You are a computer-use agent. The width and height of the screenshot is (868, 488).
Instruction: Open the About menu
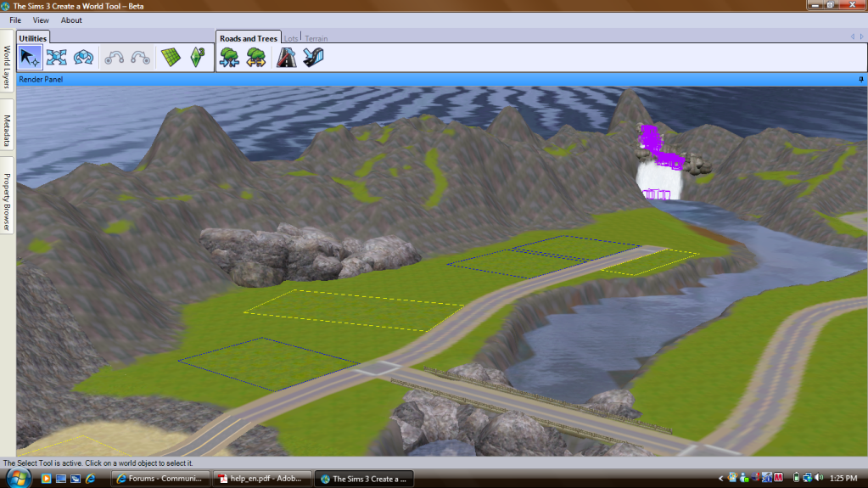point(71,20)
